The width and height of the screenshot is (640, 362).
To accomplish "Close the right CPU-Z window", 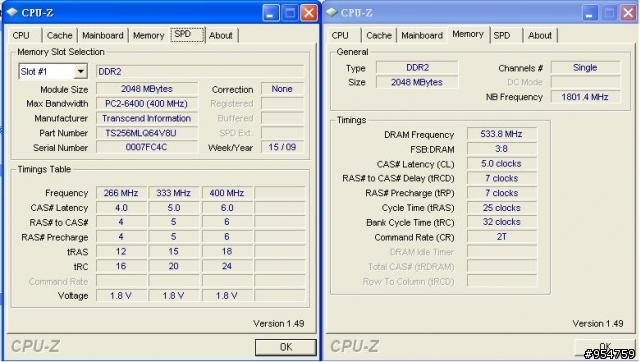I will (629, 13).
